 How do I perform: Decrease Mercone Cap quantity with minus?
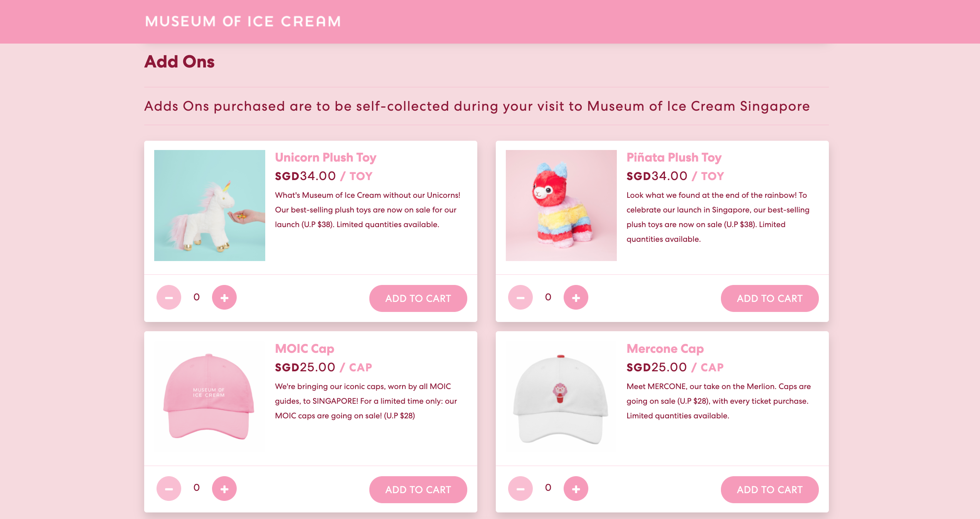coord(520,489)
